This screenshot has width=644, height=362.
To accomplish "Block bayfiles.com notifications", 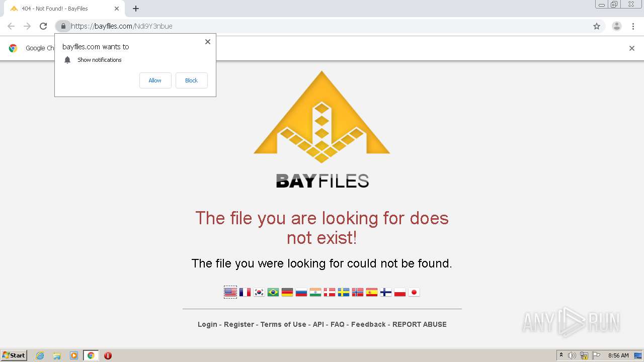I will pyautogui.click(x=192, y=80).
